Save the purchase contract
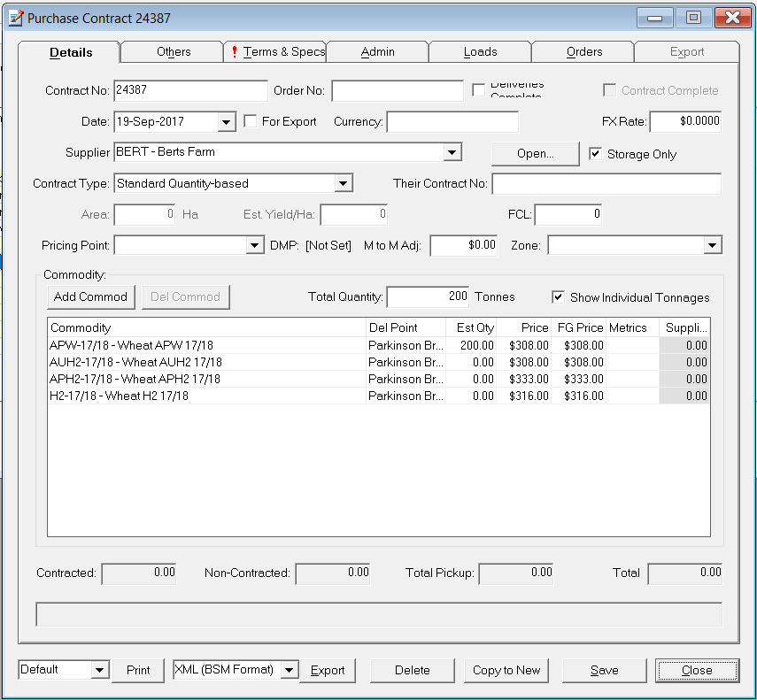Viewport: 757px width, 700px height. coord(605,670)
